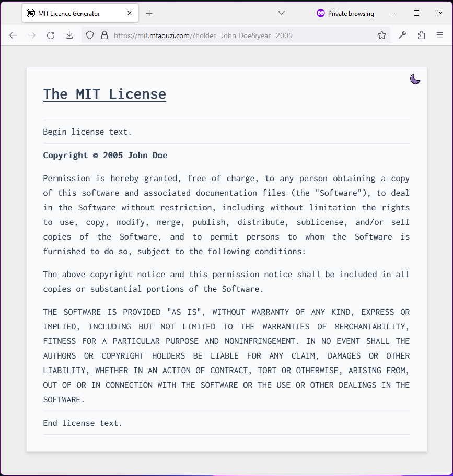Open The MIT License heading link
Image resolution: width=453 pixels, height=476 pixels.
point(104,94)
